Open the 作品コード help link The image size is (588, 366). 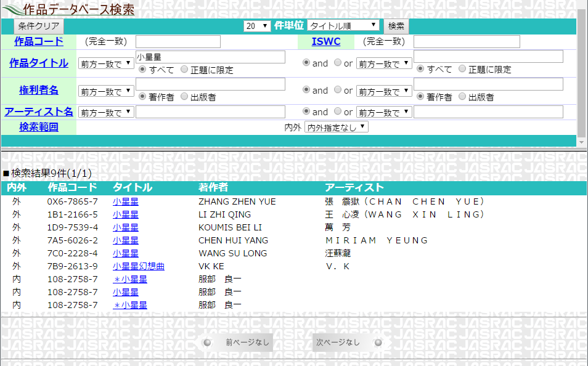pos(39,41)
